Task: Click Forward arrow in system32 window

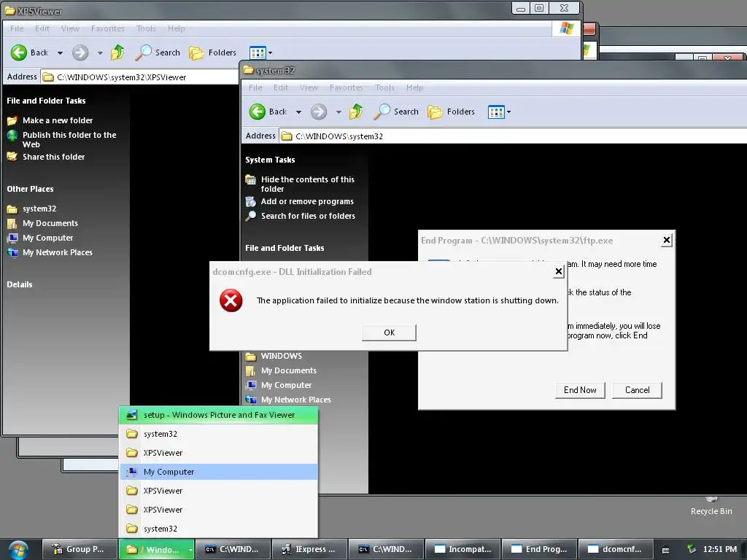Action: [319, 112]
